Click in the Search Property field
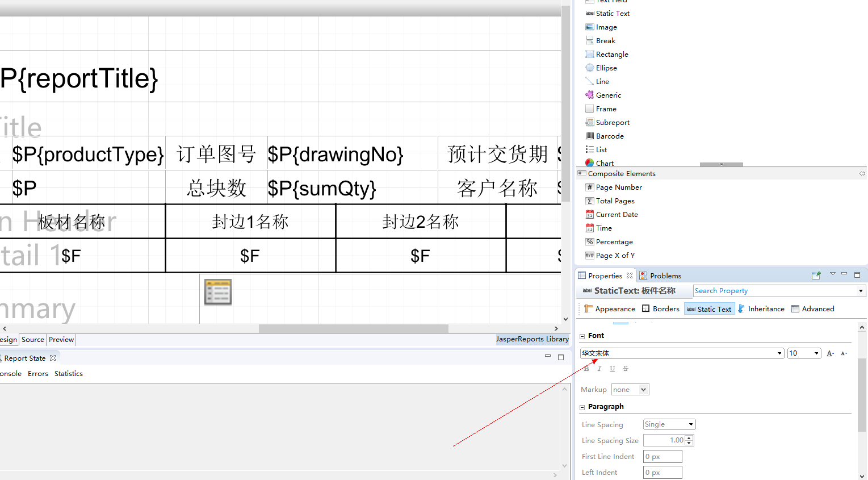 [775, 291]
